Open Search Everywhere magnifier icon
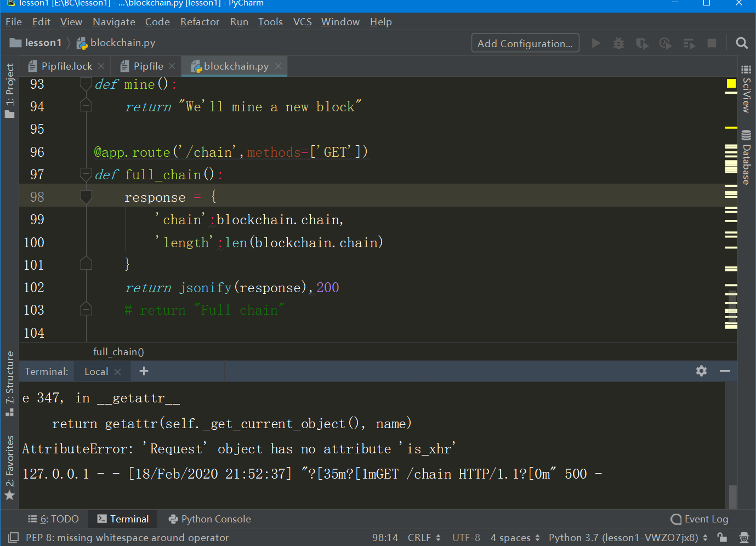756x546 pixels. coord(742,43)
